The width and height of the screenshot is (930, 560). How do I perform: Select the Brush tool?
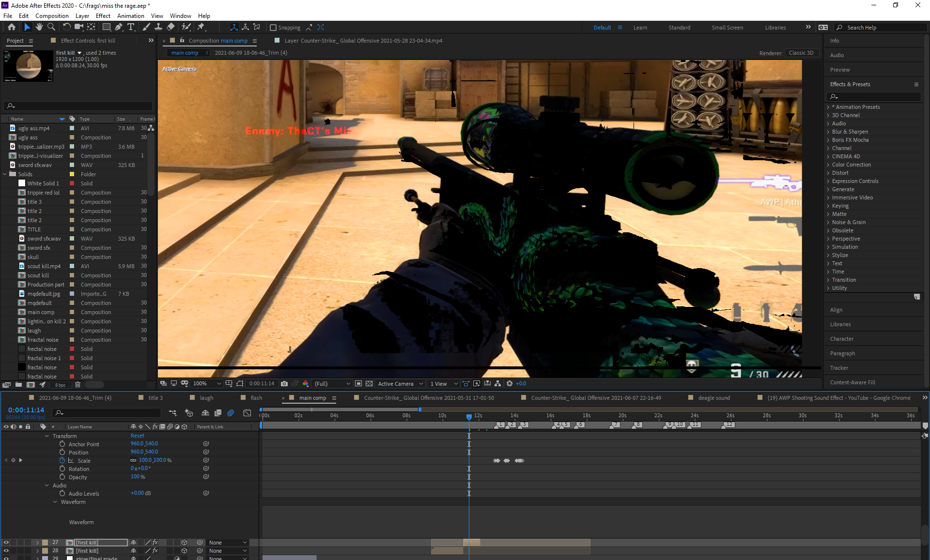146,27
